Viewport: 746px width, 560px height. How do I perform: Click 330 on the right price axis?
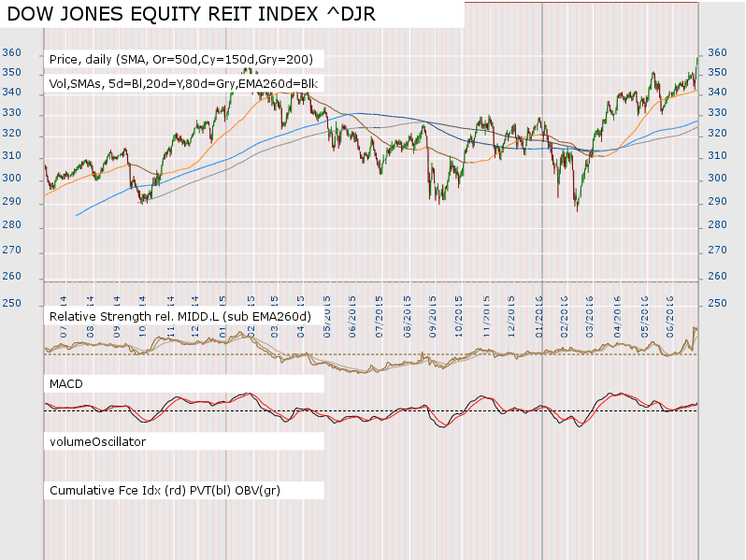tap(717, 113)
